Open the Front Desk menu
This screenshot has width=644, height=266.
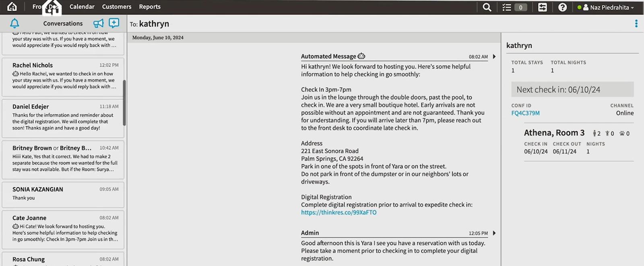click(x=45, y=7)
